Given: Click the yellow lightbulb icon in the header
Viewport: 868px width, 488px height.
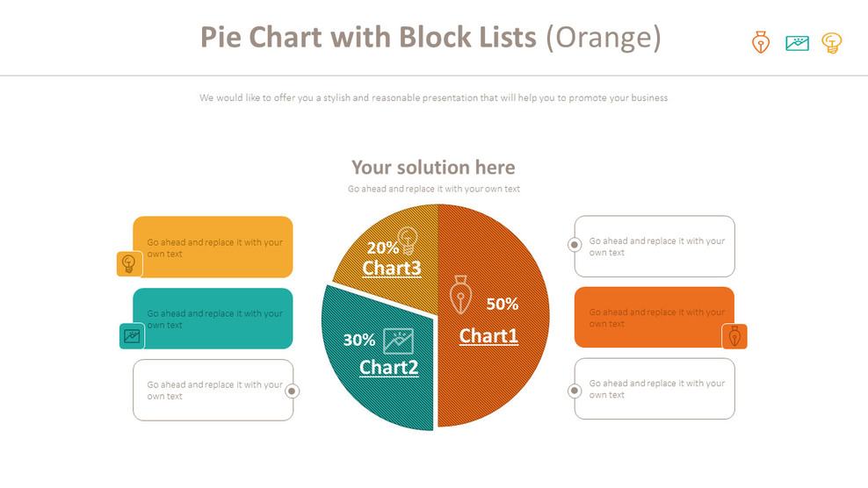Looking at the screenshot, I should [831, 42].
